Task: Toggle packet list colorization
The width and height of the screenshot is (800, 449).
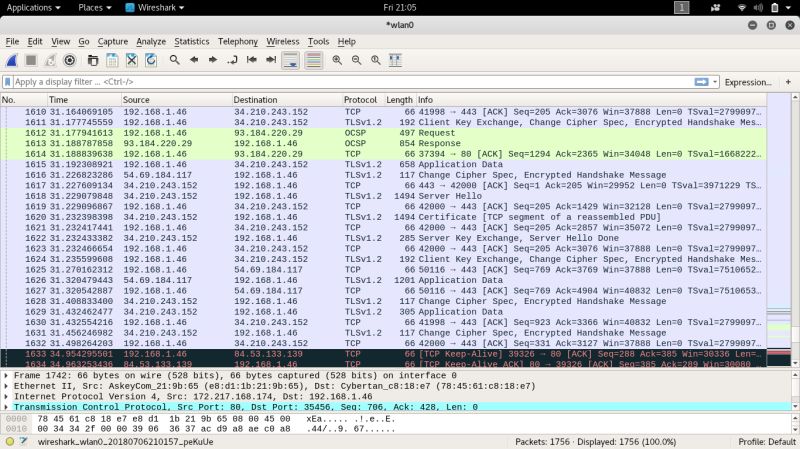Action: coord(313,60)
